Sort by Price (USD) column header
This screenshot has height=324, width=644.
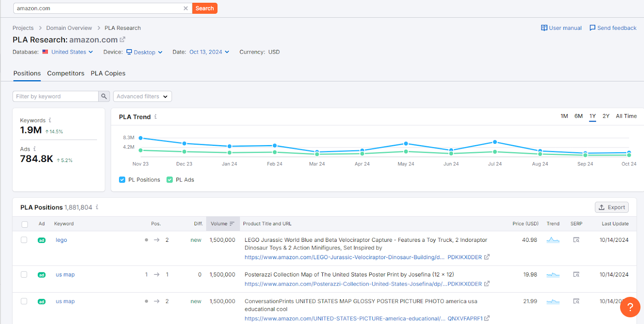click(x=525, y=224)
